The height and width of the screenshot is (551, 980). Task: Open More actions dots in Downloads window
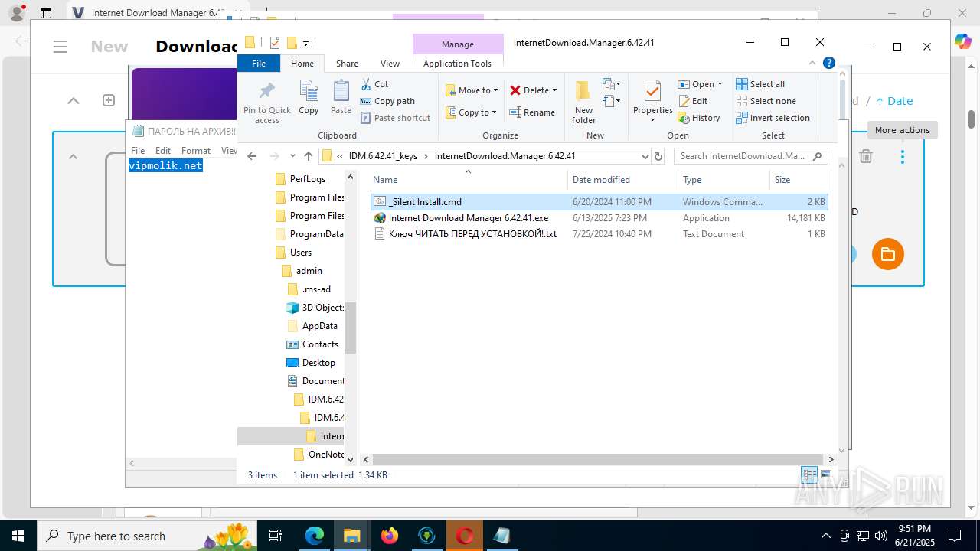click(903, 156)
